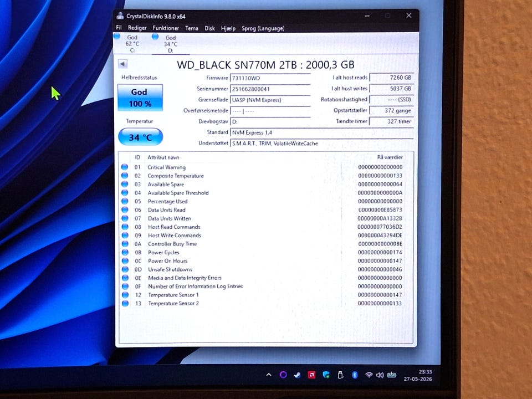Click the I alt host writes value 5037 GB

(392, 88)
